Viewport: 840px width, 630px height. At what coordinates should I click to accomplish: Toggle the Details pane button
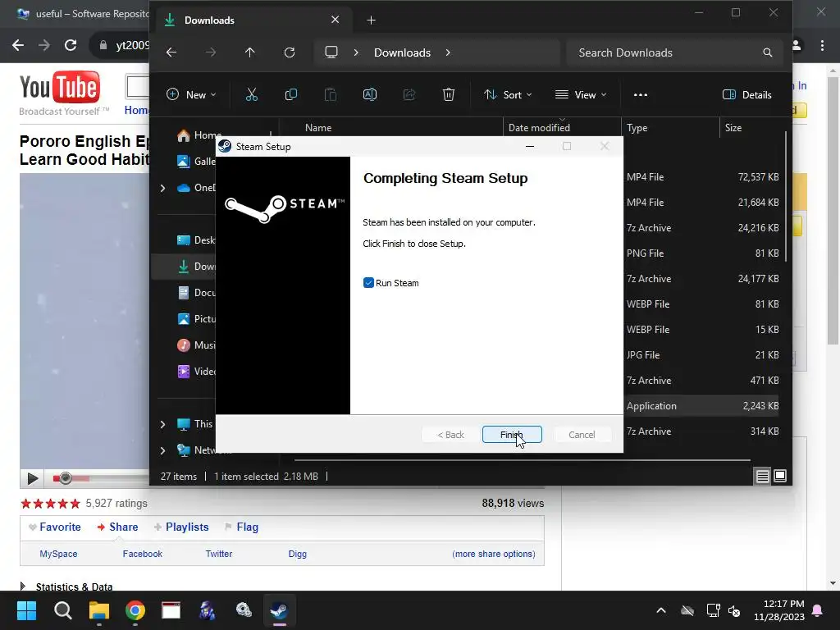click(x=746, y=95)
